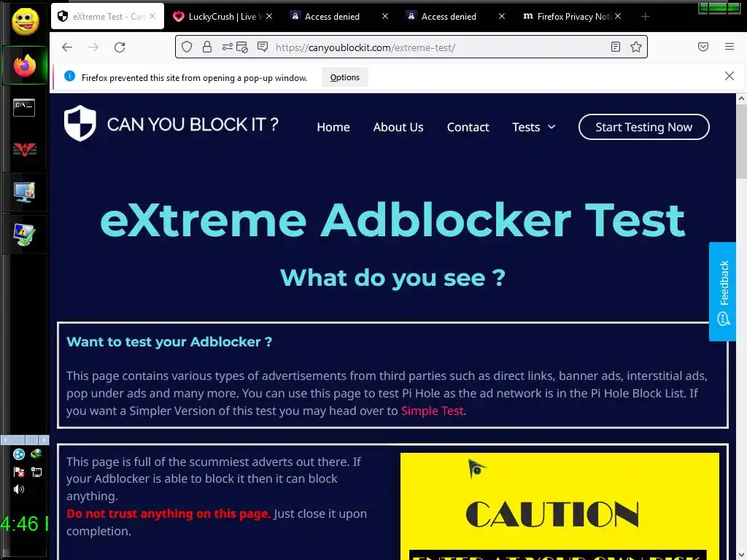This screenshot has width=747, height=560.
Task: Reload the page with the refresh icon
Action: 120,47
